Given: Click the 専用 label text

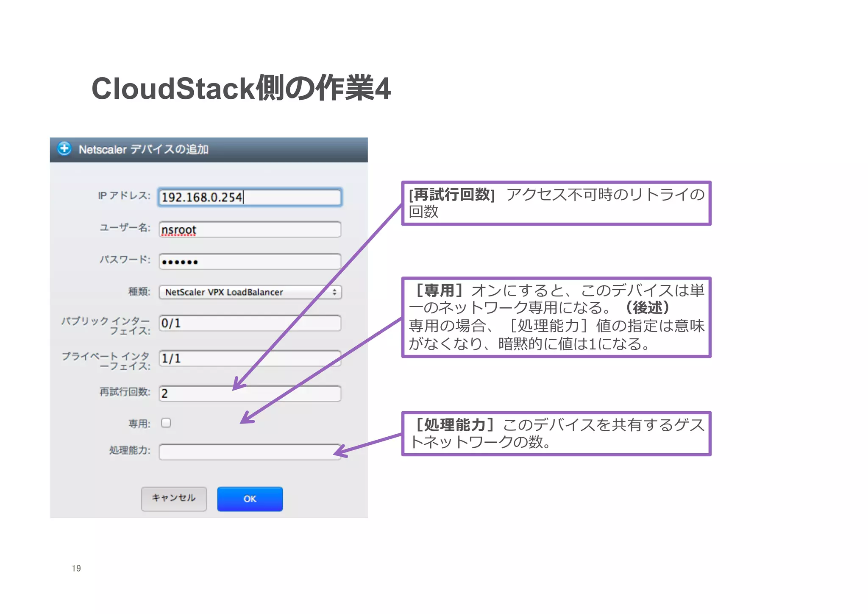Looking at the screenshot, I should [139, 424].
